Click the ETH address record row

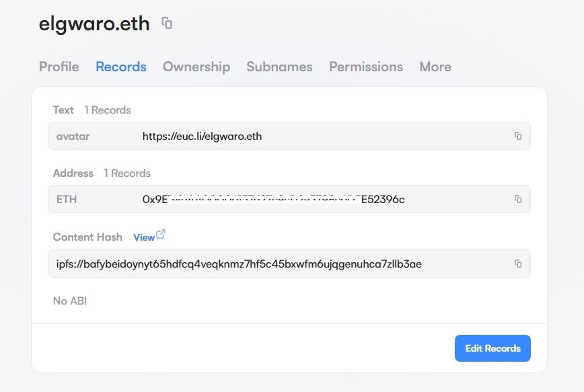coord(289,199)
